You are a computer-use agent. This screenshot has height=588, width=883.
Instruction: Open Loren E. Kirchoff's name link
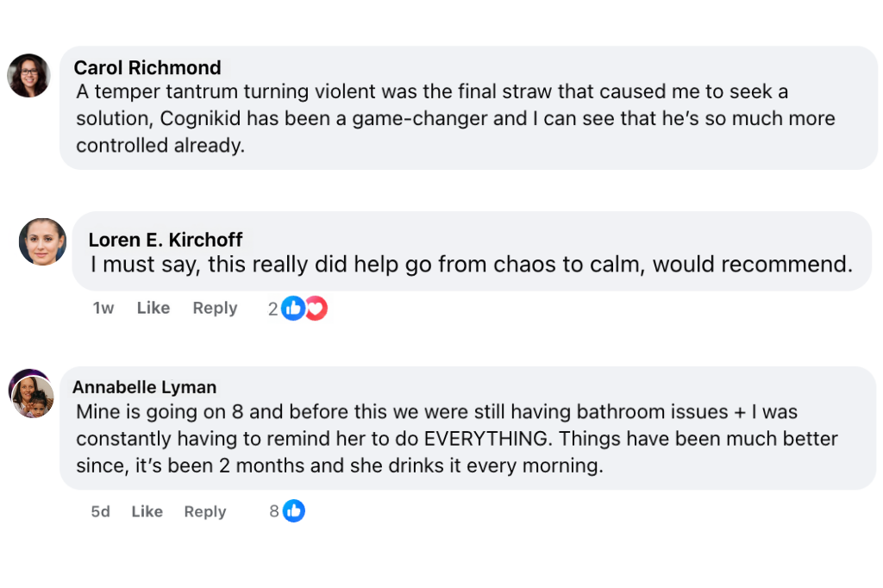[166, 240]
